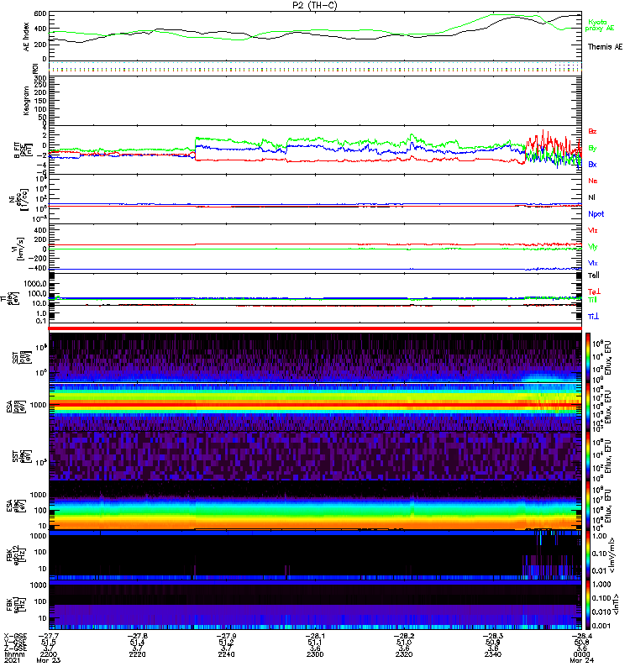Select the "-28.4" X-GSE position value
Viewport: 630px width, 672px height.
point(581,636)
